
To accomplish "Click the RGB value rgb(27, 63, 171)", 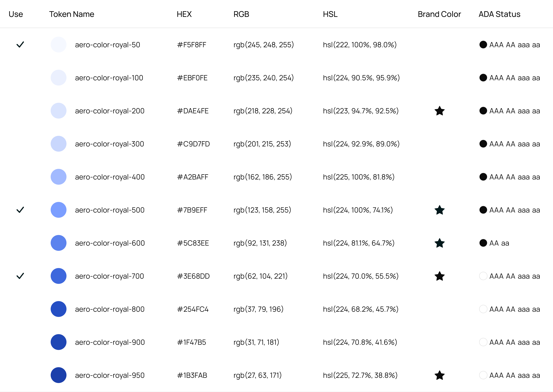I will coord(258,375).
